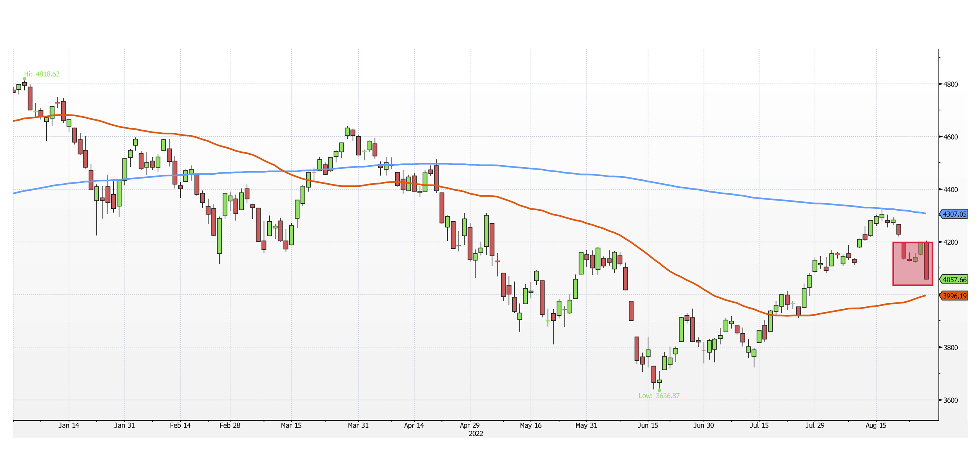Click the Hi: 4818.62 marker label
This screenshot has height=450, width=980.
[42, 74]
